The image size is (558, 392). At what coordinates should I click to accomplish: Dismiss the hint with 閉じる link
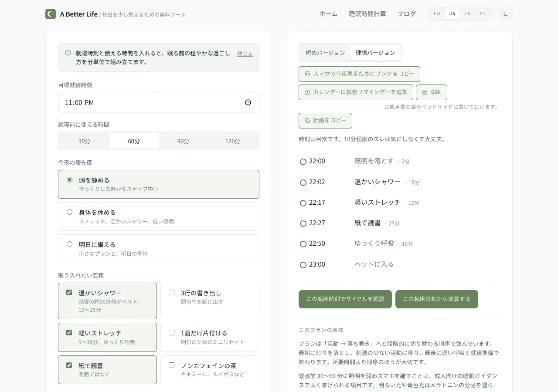coord(245,54)
